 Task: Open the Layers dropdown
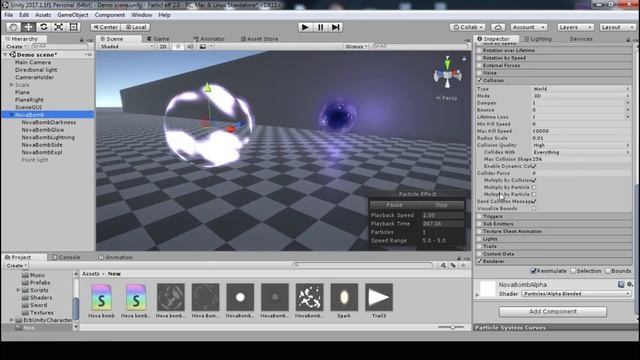[576, 27]
